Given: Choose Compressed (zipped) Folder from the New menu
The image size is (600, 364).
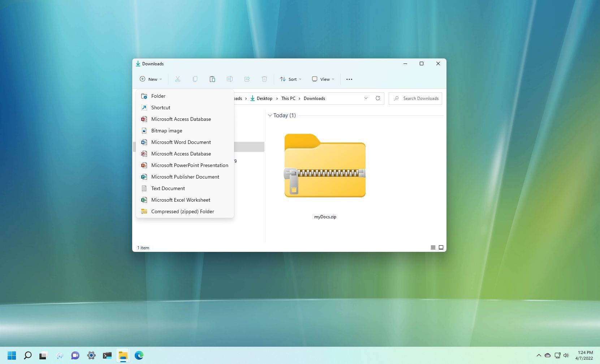Looking at the screenshot, I should (x=182, y=211).
